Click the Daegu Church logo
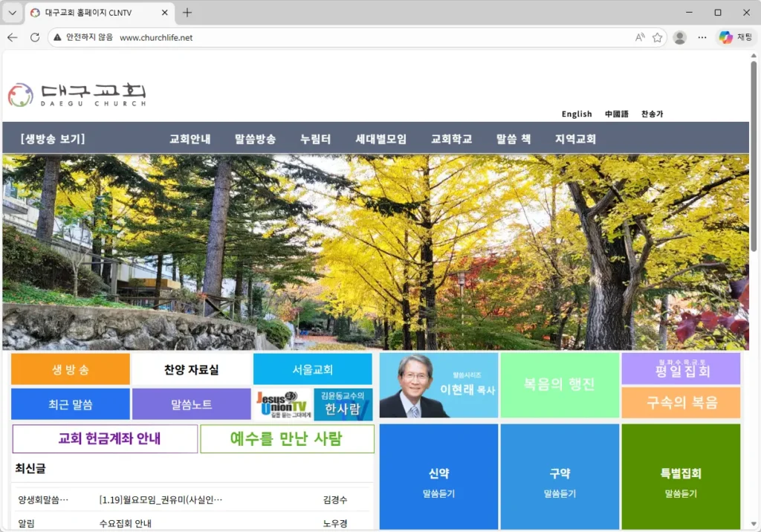The image size is (761, 532). 77,94
